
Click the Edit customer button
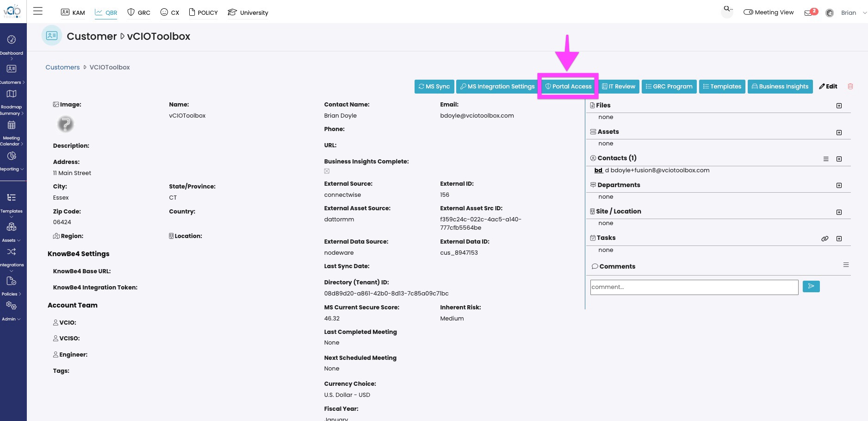tap(828, 86)
